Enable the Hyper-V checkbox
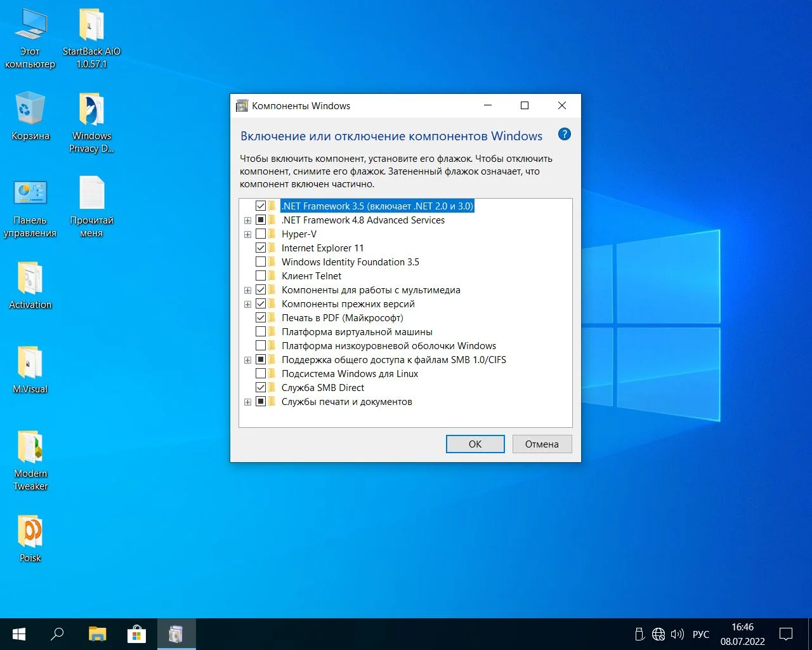Screen dimensions: 812x650 click(261, 234)
